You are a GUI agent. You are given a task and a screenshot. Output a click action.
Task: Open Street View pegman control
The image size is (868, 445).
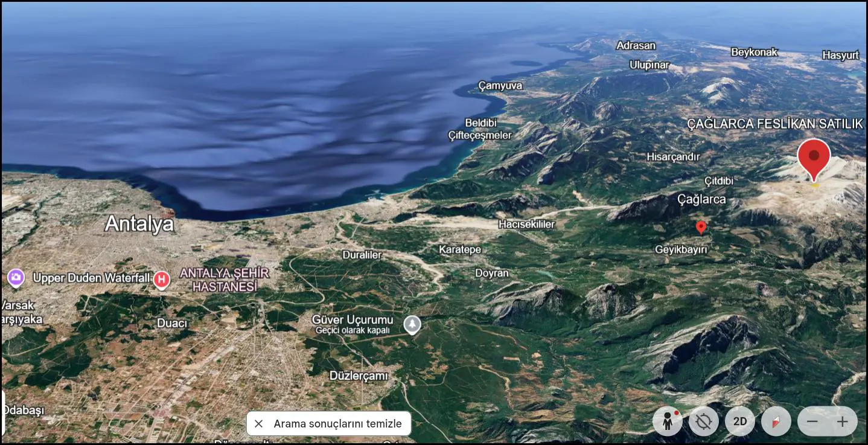point(668,421)
